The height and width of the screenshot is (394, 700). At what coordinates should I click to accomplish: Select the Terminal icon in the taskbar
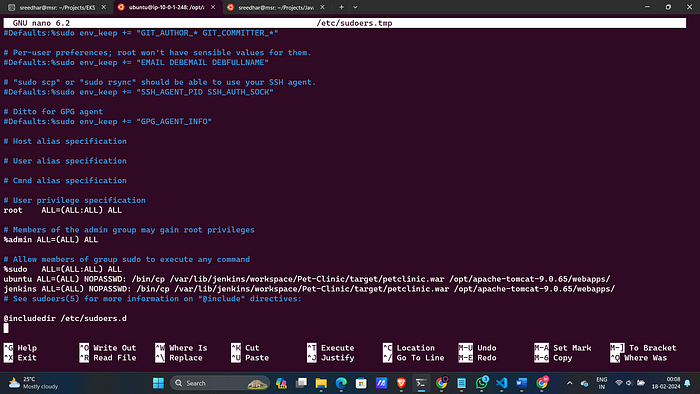[x=421, y=383]
